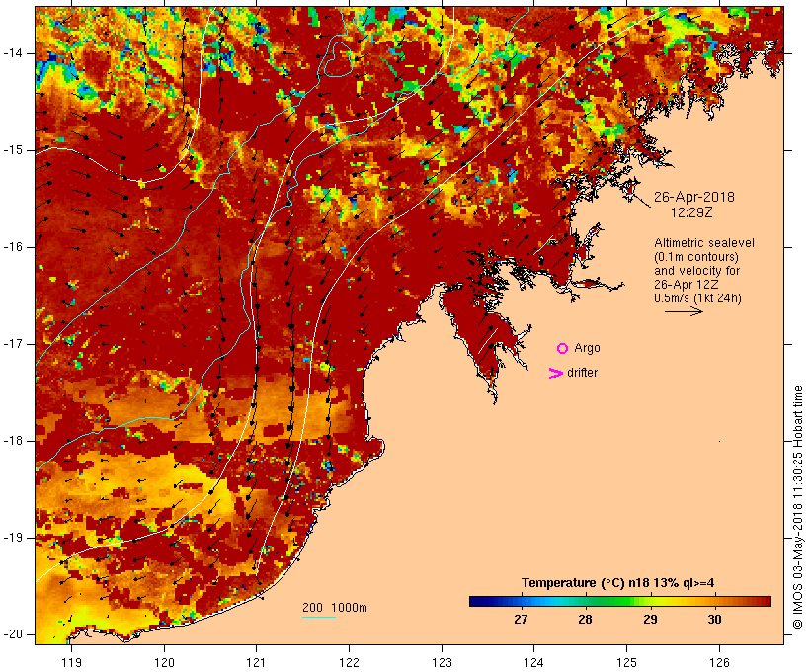This screenshot has height=672, width=810.
Task: Click the magenta Argo circle legend symbol
Action: [563, 349]
